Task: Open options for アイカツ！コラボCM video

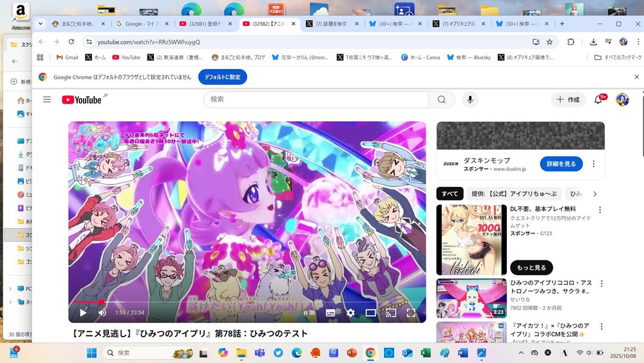Action: [x=601, y=326]
